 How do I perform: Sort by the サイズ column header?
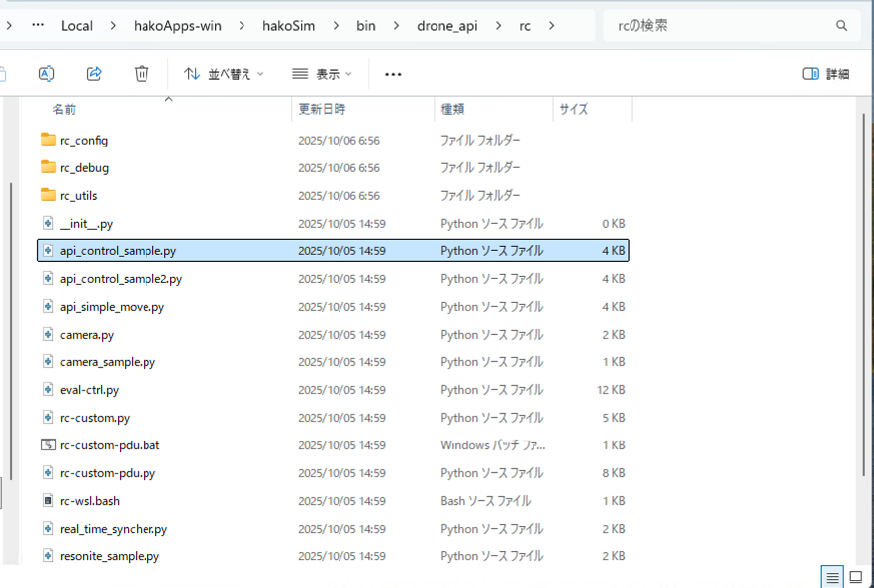574,109
